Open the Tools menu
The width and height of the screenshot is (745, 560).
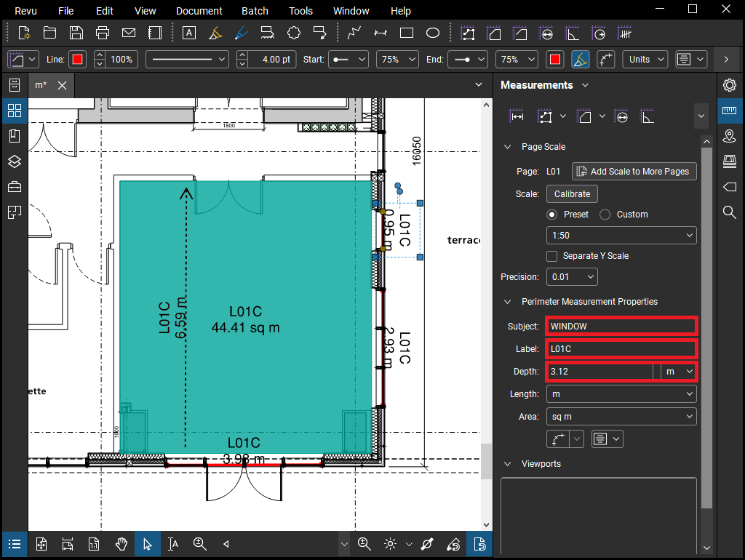click(300, 10)
